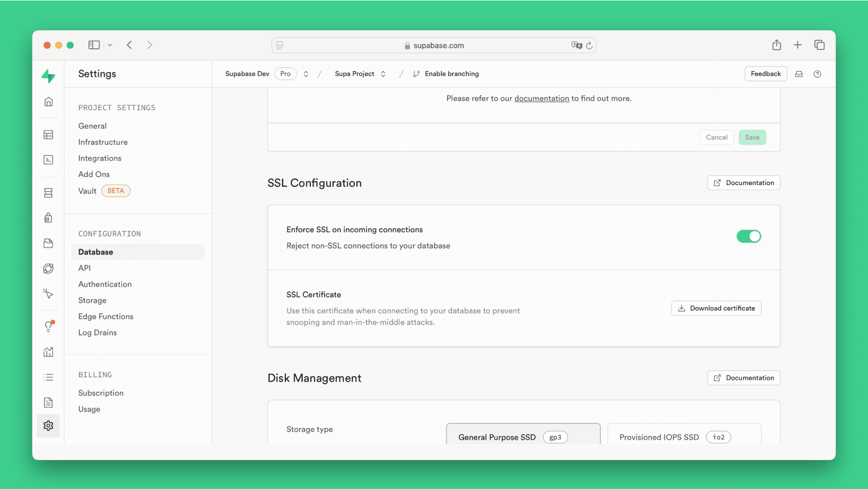Open the Advisors lightbulb icon
This screenshot has height=489, width=868.
[x=48, y=326]
